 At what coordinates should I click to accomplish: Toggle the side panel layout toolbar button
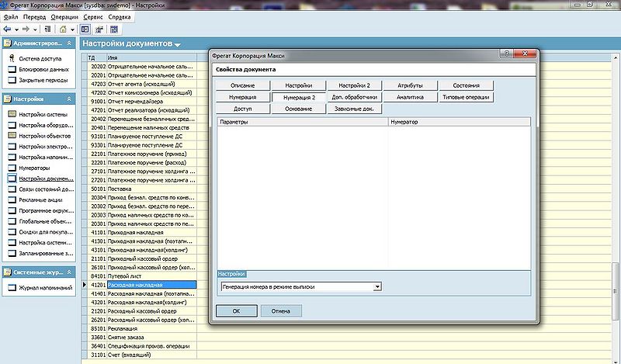(85, 29)
